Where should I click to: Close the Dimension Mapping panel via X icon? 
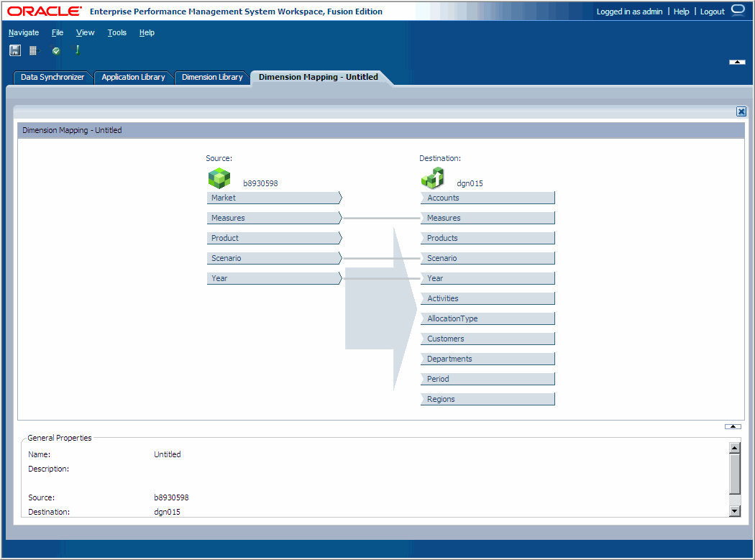(741, 111)
